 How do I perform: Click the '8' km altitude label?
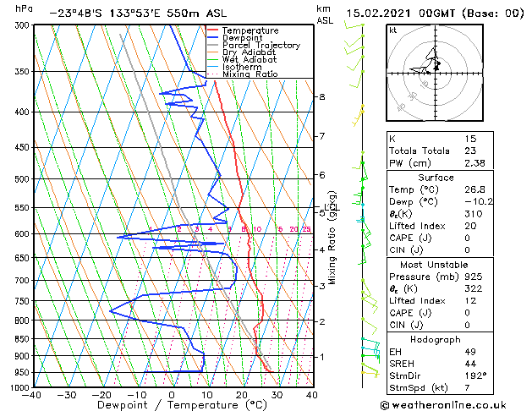click(322, 97)
